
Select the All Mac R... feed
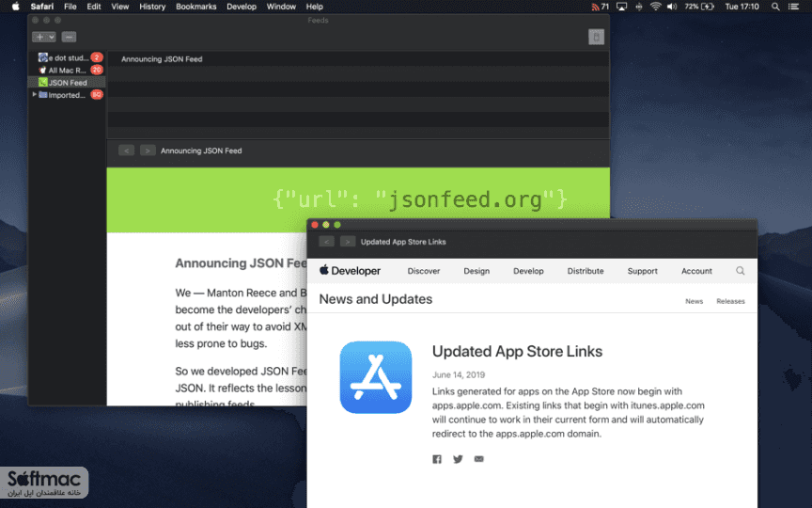tap(67, 70)
